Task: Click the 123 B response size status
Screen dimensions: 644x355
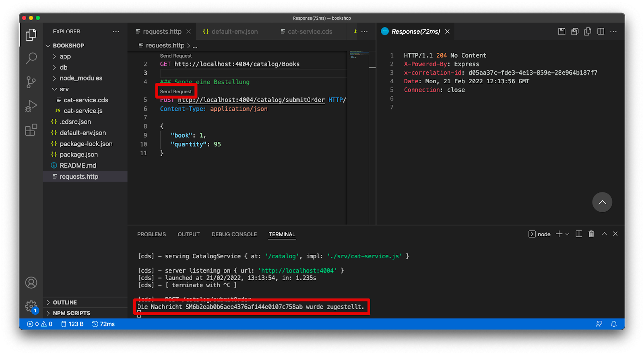Action: coord(72,324)
